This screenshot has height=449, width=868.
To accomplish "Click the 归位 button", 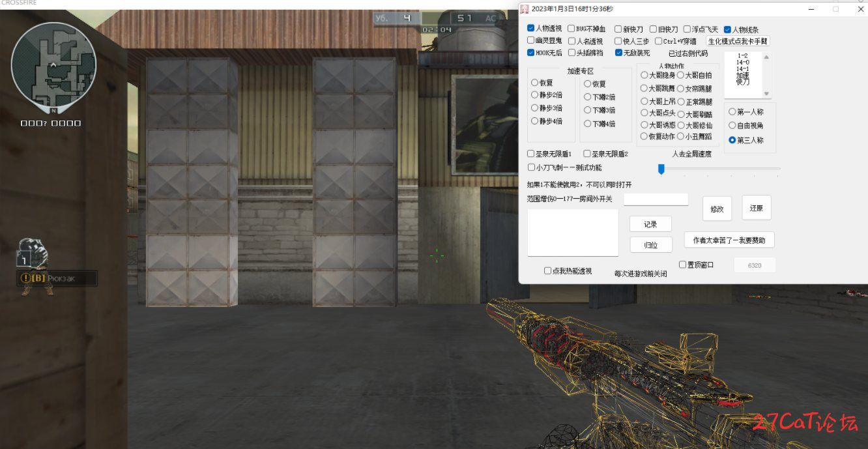I will pos(650,245).
